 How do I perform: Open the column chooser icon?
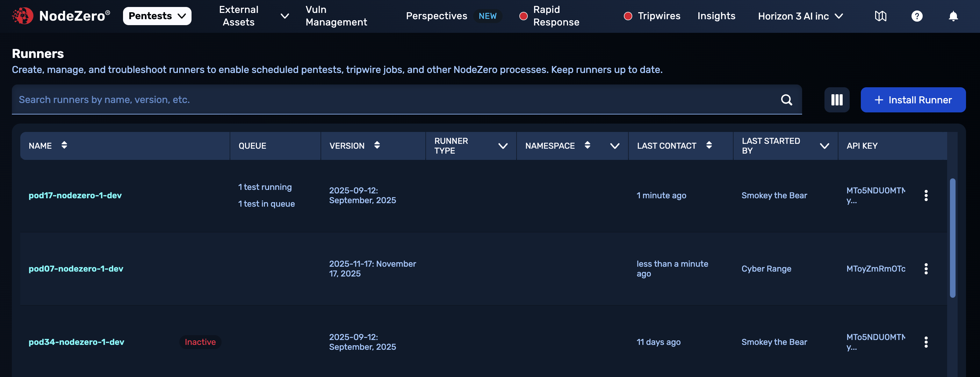[837, 100]
